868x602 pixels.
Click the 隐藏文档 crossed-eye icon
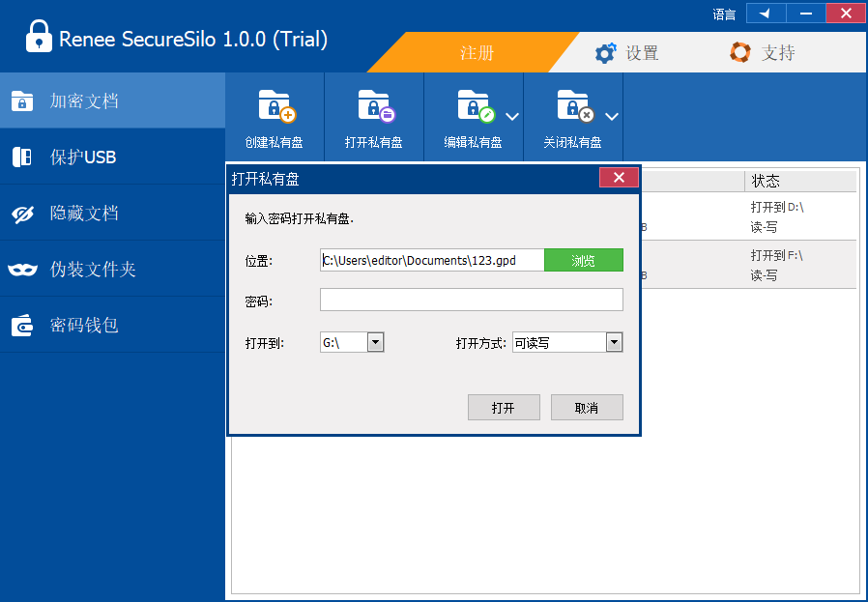[22, 214]
